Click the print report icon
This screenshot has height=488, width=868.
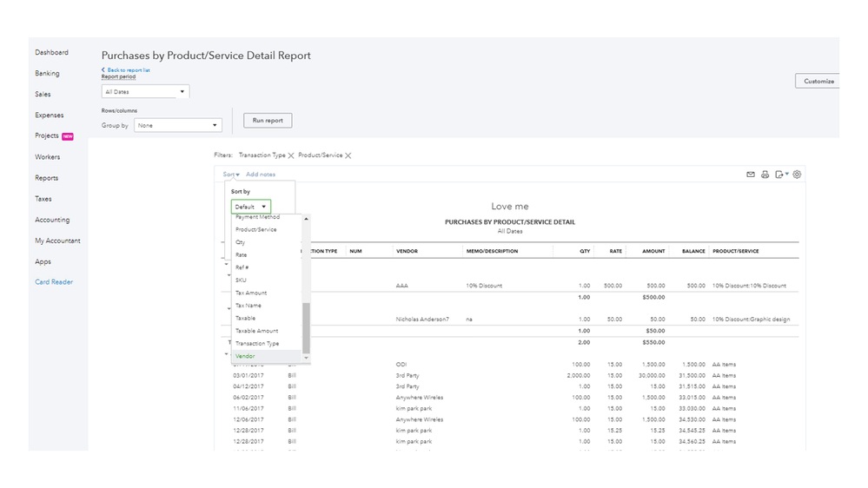(x=765, y=175)
